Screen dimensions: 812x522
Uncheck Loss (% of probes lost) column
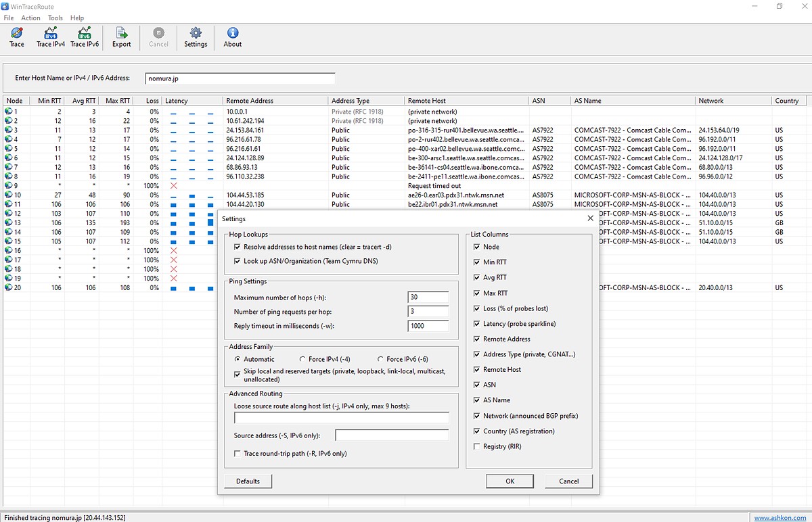pyautogui.click(x=477, y=308)
